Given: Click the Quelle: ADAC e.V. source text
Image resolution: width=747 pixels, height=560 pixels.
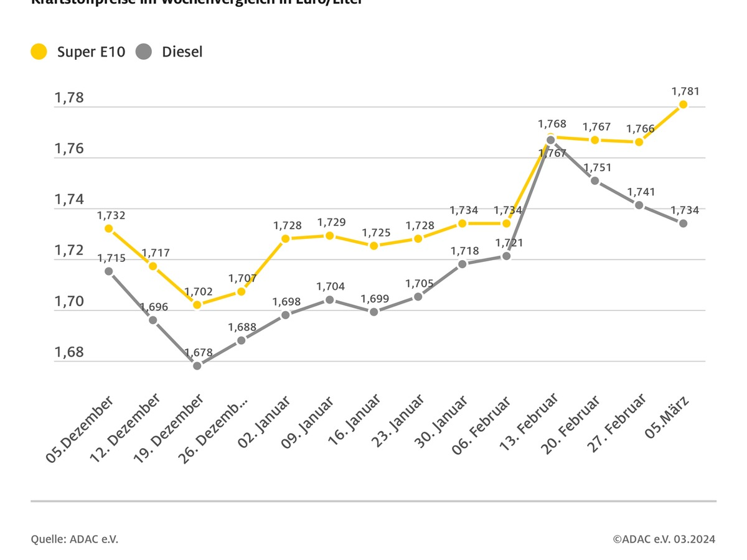Looking at the screenshot, I should point(74,539).
